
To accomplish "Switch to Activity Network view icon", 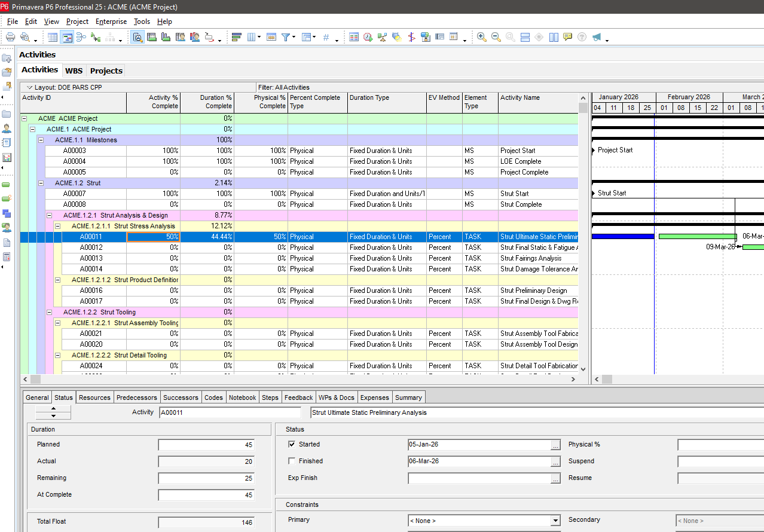I will (82, 37).
